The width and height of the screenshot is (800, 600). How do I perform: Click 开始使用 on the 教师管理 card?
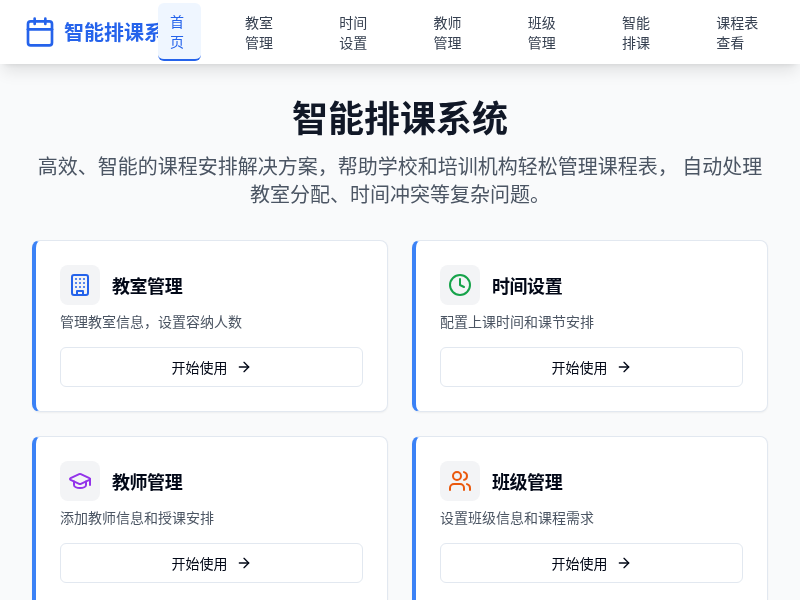click(x=211, y=563)
